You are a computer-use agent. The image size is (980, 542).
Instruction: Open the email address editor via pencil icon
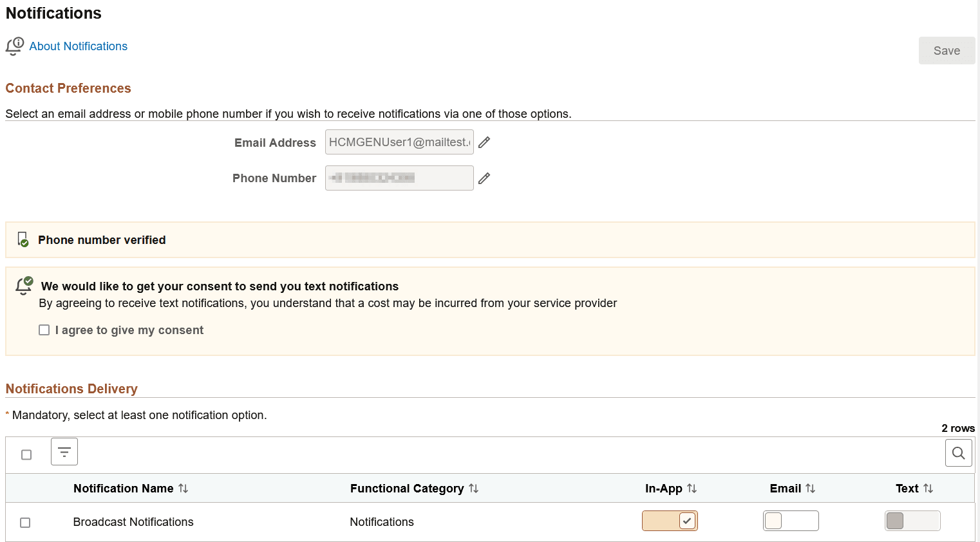point(484,142)
